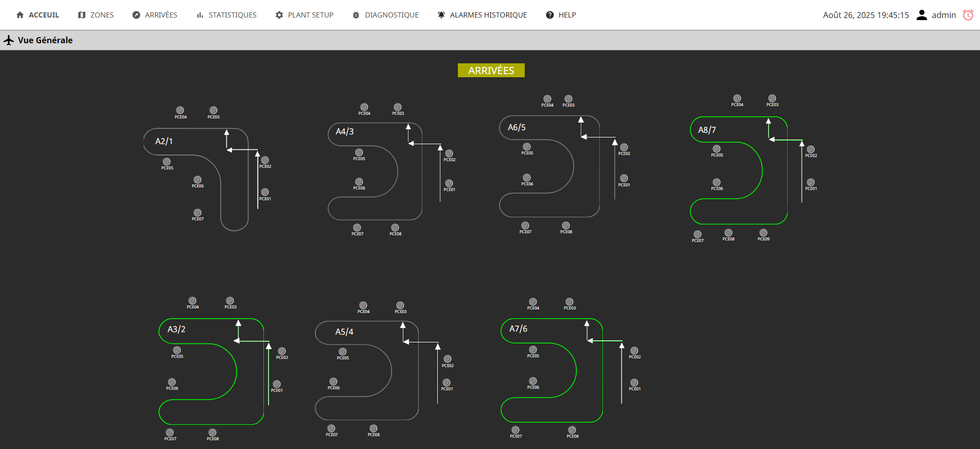The image size is (980, 449).
Task: Click PCE02 indicator of carousel A2/1
Action: [265, 160]
